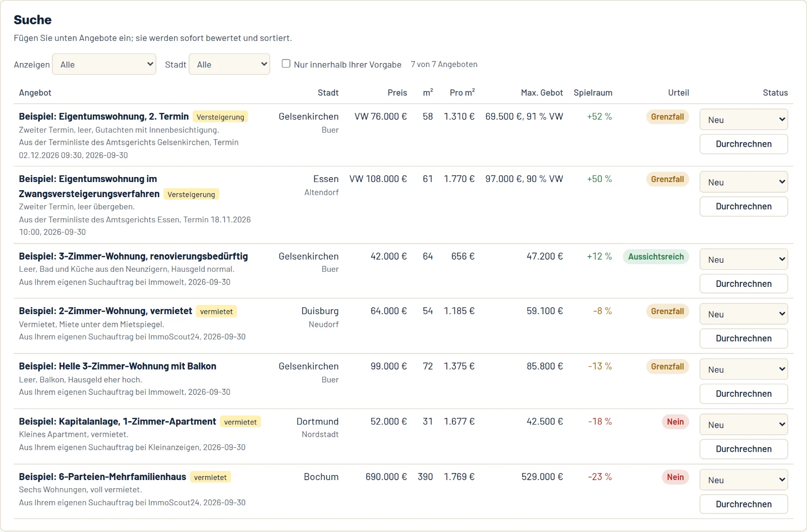Screen dimensions: 807x532
Task: Click the Stadt column header
Action: [328, 93]
